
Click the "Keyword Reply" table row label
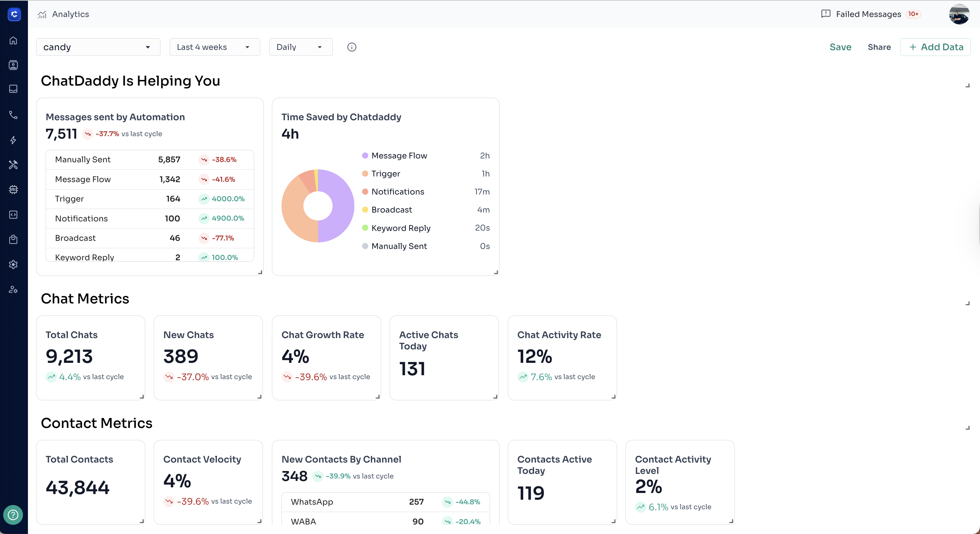[x=84, y=257]
